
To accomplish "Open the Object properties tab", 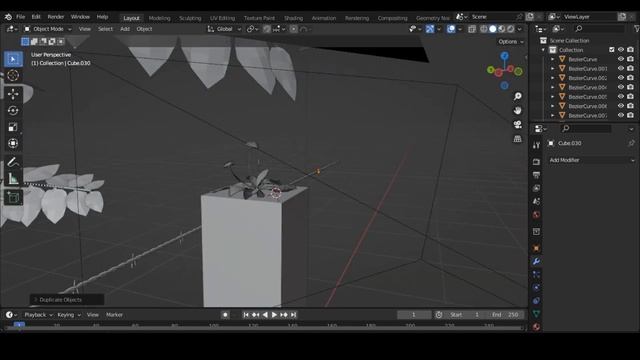I will coord(536,248).
